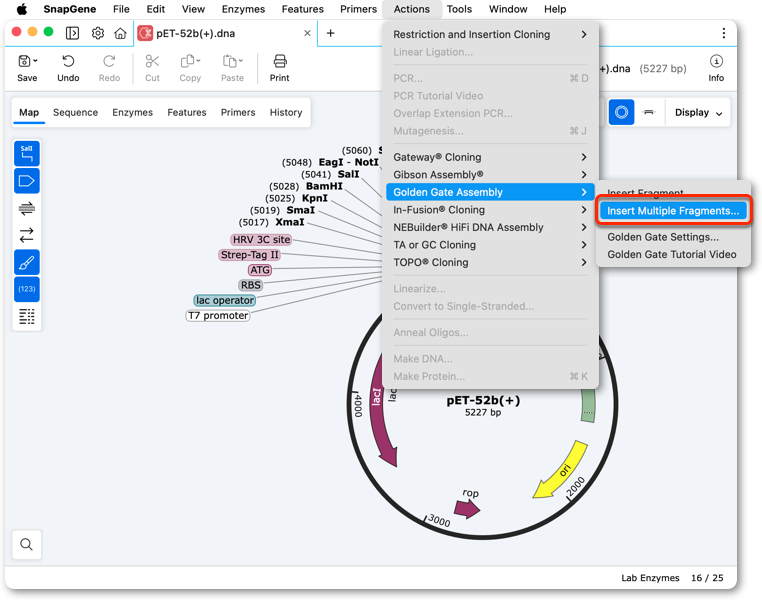Select the Map tab
This screenshot has width=762, height=600.
click(x=29, y=112)
